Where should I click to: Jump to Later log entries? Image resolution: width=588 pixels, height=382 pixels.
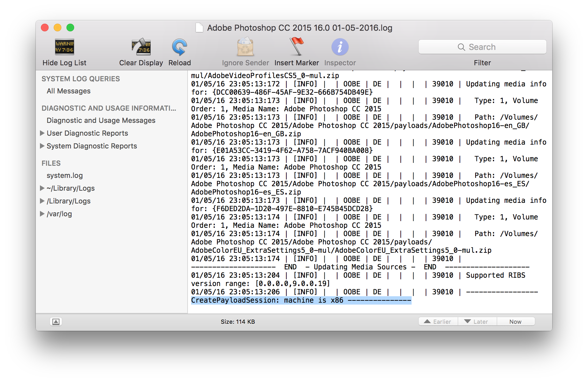click(477, 322)
